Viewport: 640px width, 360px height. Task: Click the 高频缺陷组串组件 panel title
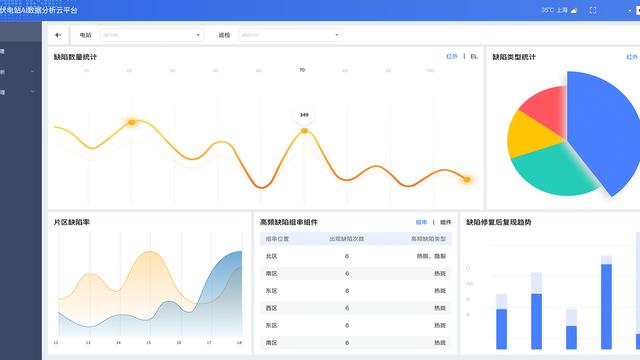pos(289,222)
